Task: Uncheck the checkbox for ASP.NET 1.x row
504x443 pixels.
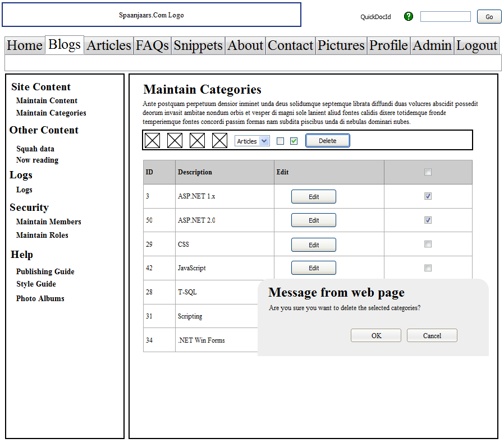Action: click(428, 196)
